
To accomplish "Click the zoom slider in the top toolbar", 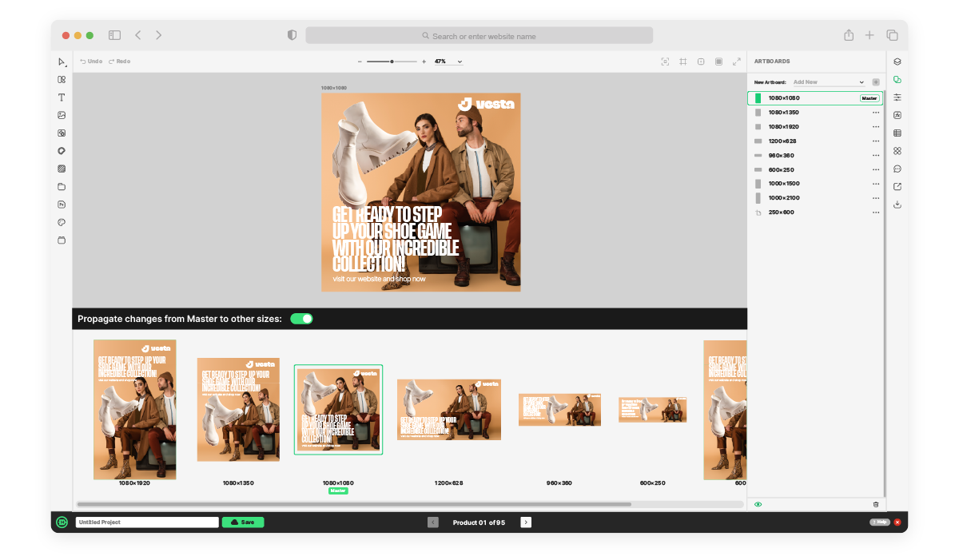I will point(391,61).
